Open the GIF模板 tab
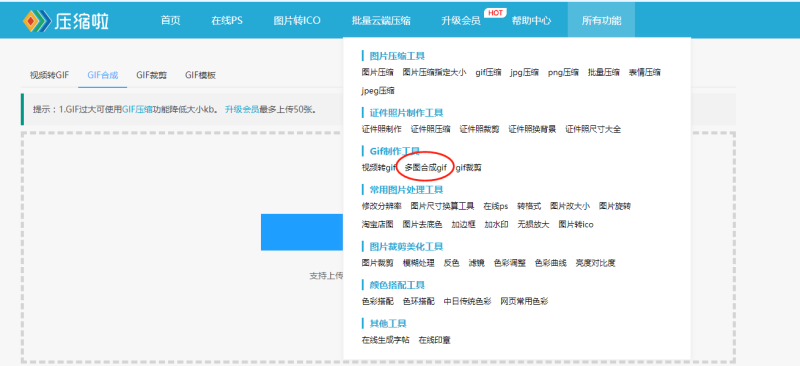 [201, 75]
